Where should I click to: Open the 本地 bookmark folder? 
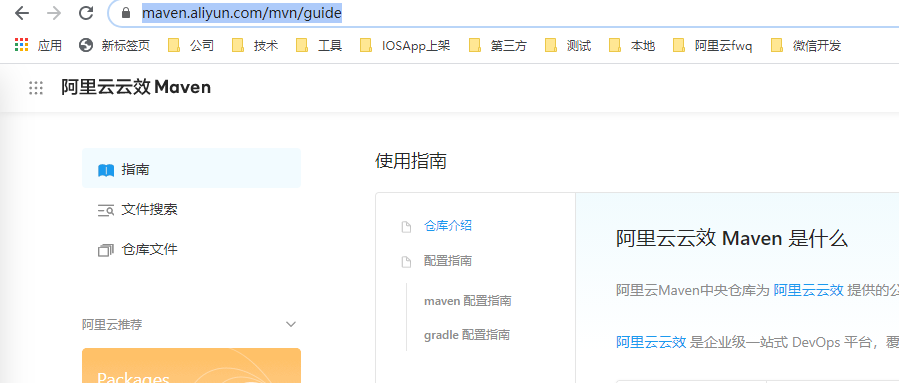[x=632, y=45]
